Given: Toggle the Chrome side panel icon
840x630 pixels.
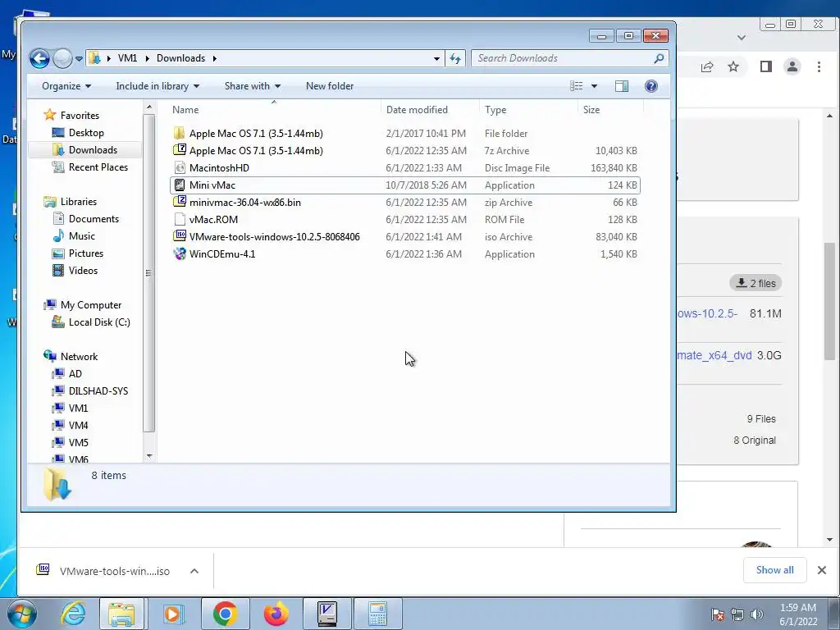Looking at the screenshot, I should click(766, 67).
